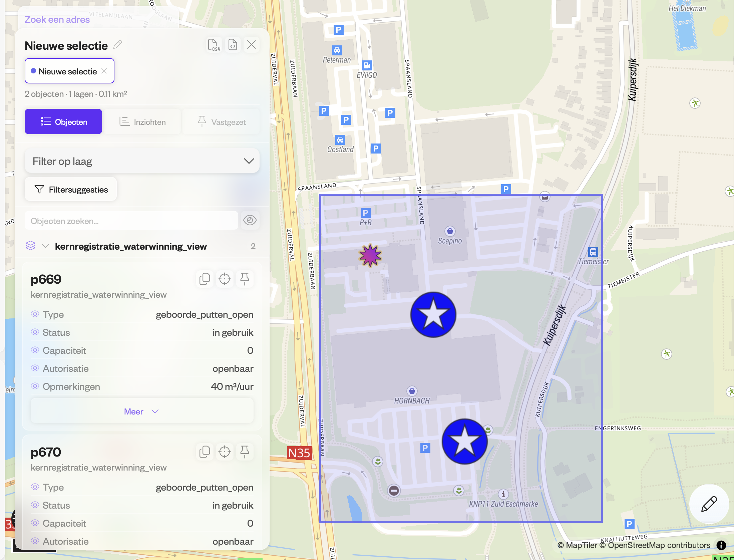Switch to the Vastgezet tab
This screenshot has width=734, height=560.
[x=221, y=122]
